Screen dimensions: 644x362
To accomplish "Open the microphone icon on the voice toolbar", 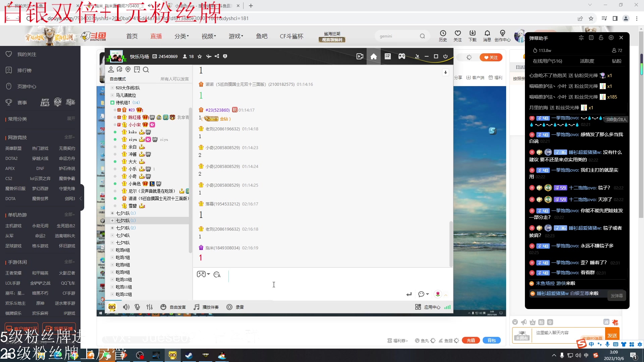I will coord(137,307).
